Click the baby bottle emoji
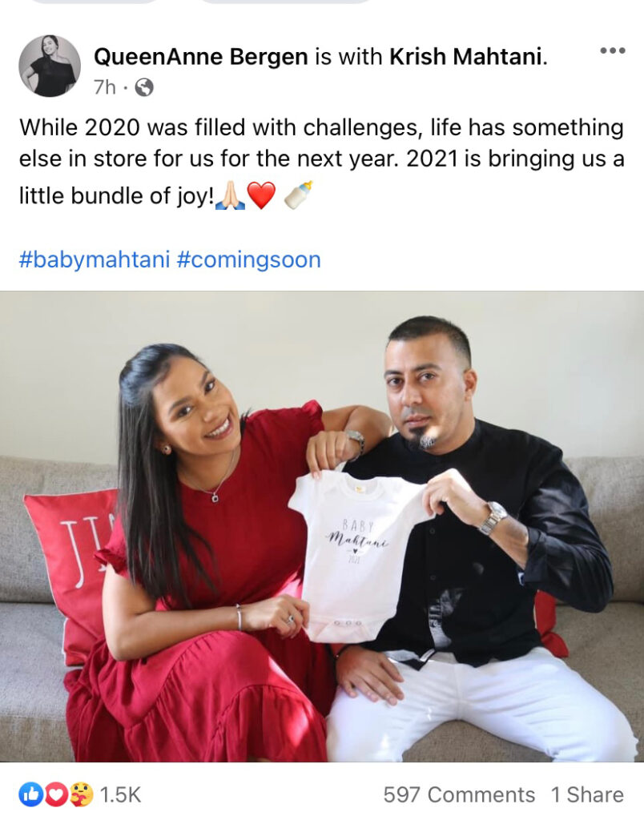The height and width of the screenshot is (820, 644). tap(298, 195)
